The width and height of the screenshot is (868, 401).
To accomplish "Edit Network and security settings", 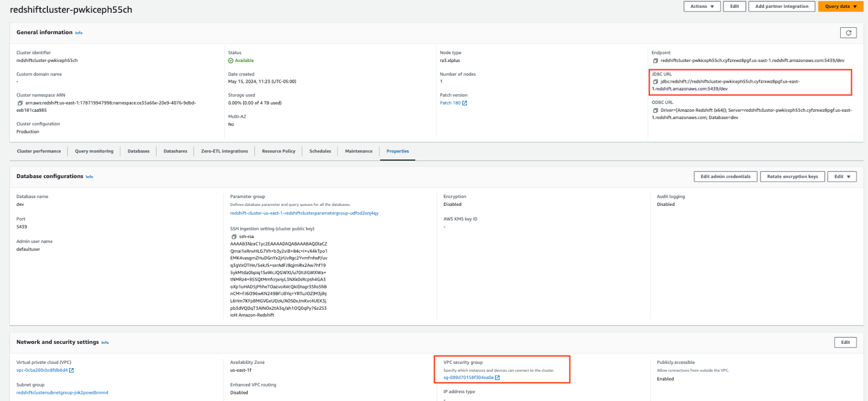I will (845, 343).
